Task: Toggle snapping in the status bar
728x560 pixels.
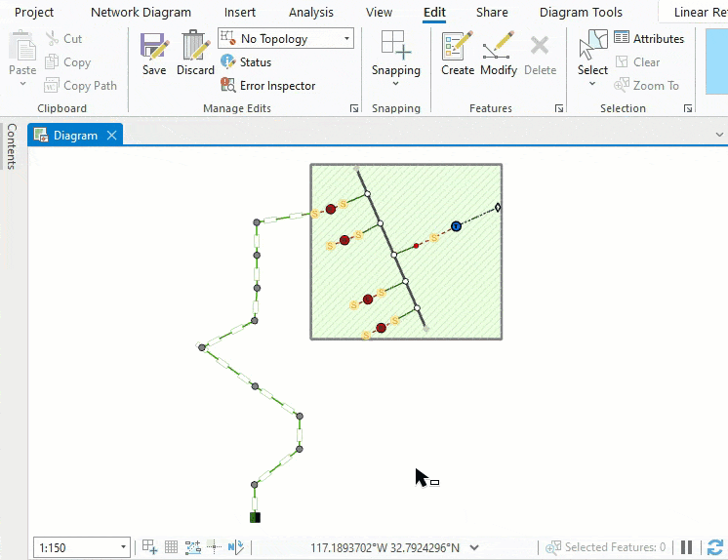Action: pos(149,546)
